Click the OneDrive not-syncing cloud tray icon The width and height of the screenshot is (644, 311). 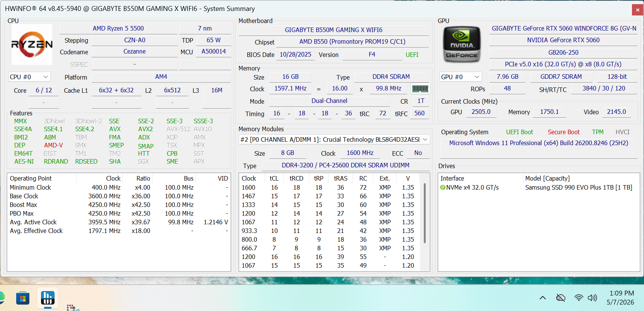tap(561, 298)
